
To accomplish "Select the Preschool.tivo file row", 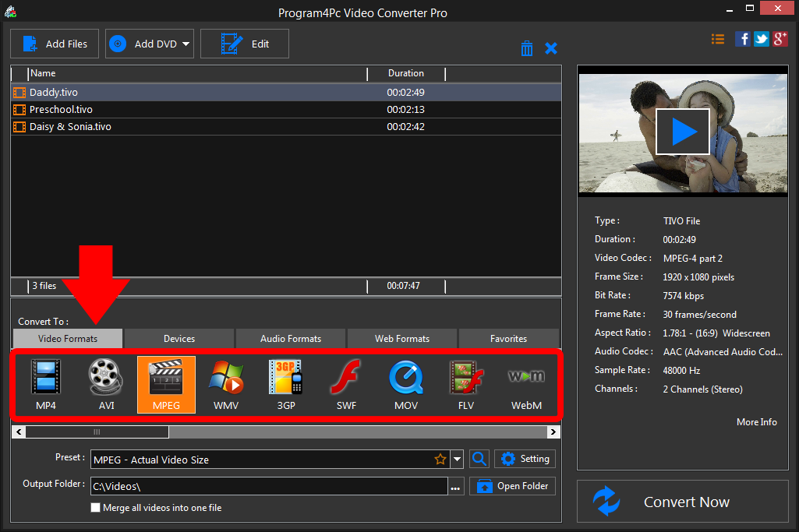I will [x=286, y=110].
